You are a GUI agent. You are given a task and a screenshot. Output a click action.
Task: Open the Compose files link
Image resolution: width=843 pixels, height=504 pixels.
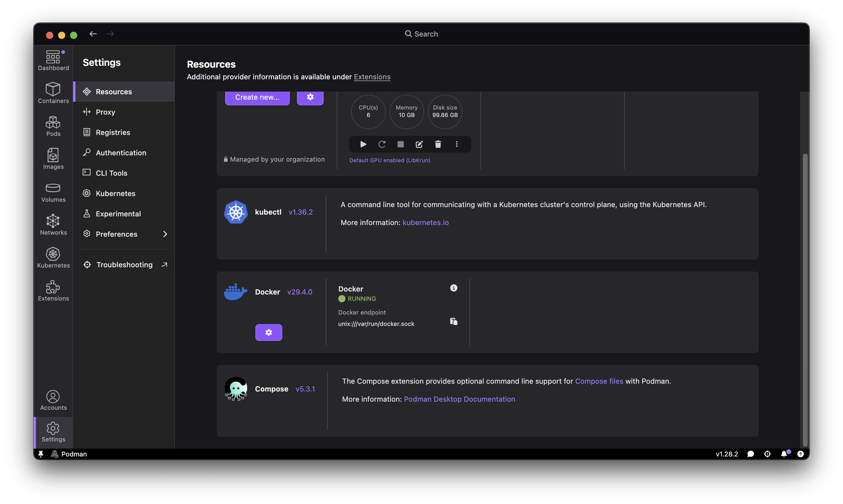(599, 381)
